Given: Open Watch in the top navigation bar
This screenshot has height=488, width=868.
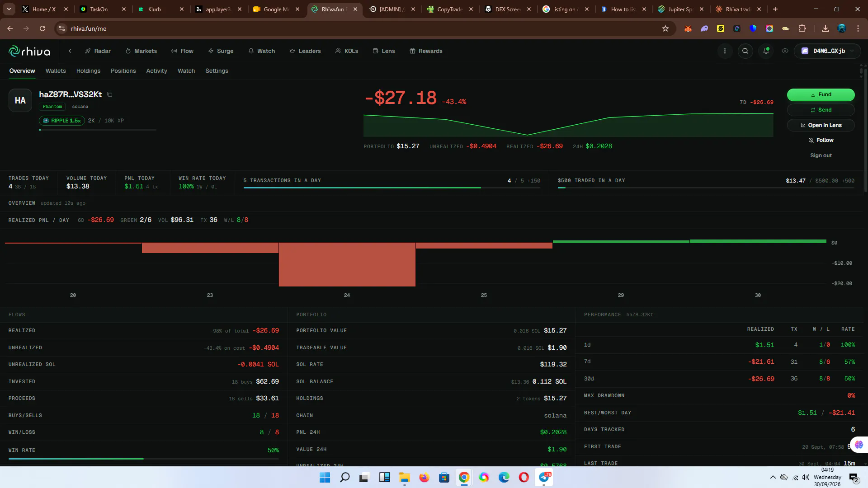Looking at the screenshot, I should click(261, 51).
